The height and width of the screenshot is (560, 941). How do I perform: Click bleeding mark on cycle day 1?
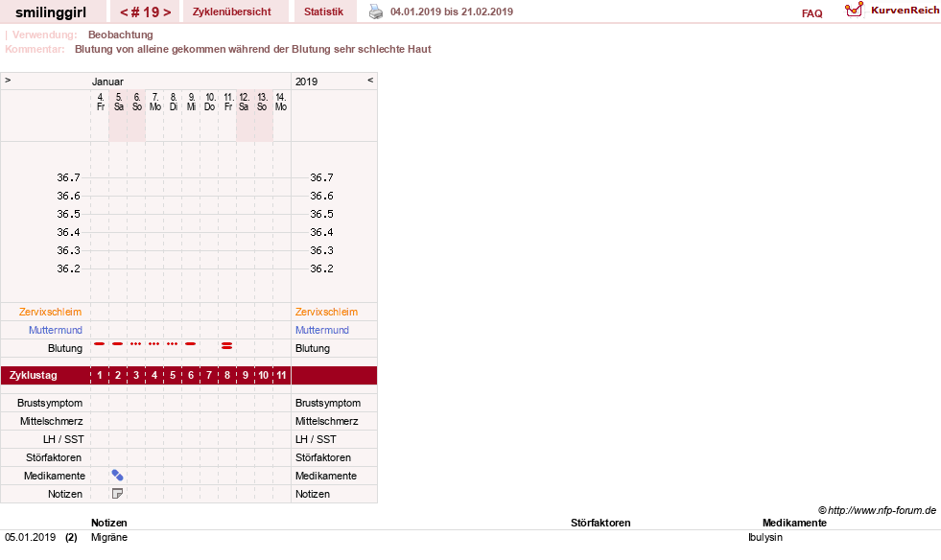[x=100, y=344]
